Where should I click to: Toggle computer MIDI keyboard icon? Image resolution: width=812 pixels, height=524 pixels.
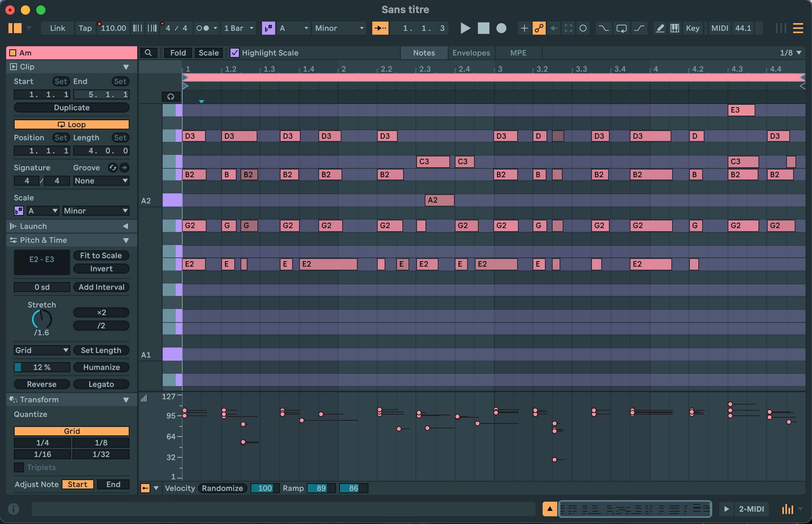pyautogui.click(x=674, y=28)
